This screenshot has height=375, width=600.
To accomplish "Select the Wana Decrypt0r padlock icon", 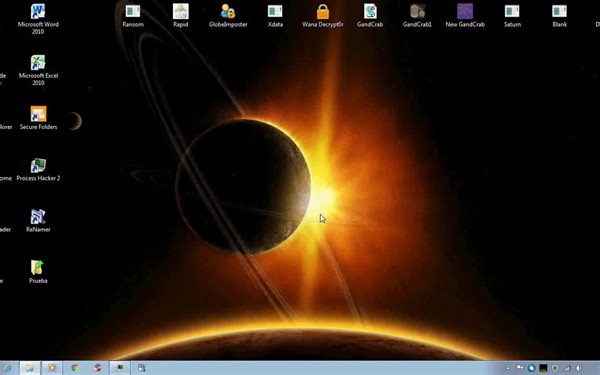I will [x=323, y=16].
